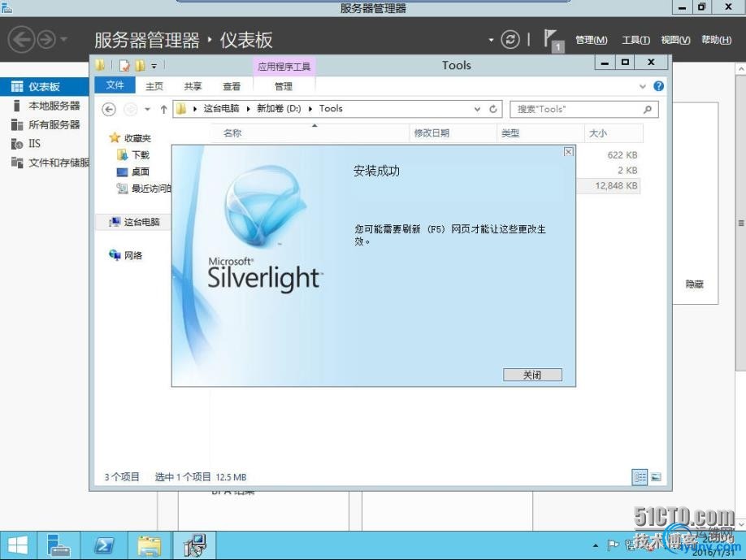
Task: Open path dropdown arrow after 新加卷 (D:)
Action: pyautogui.click(x=310, y=109)
